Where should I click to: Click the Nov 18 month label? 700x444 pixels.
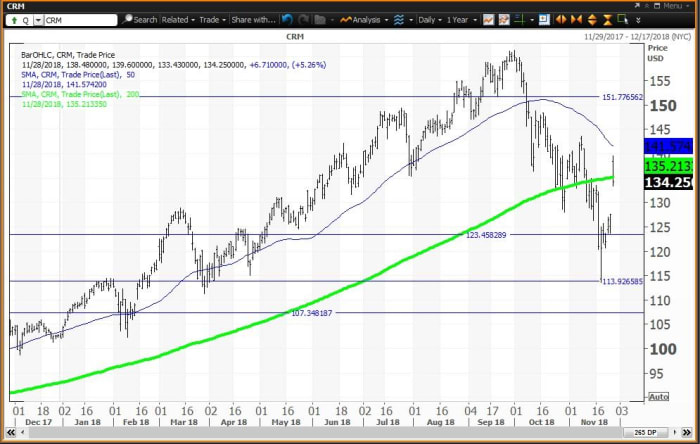[594, 422]
